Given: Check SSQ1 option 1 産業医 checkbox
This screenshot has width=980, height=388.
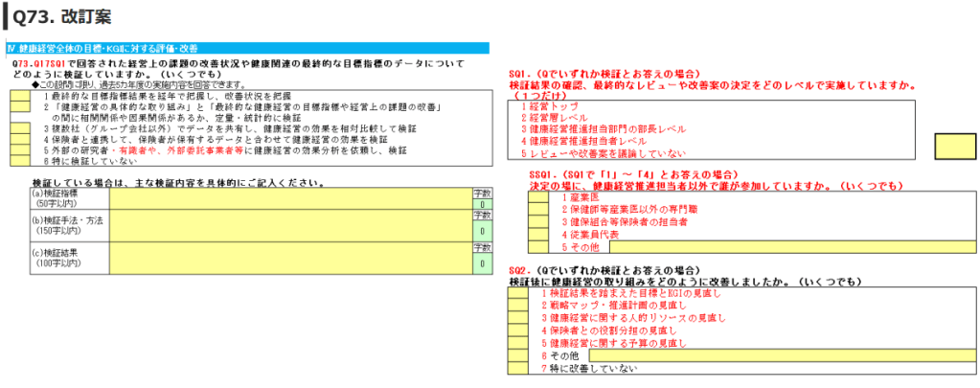Looking at the screenshot, I should click(538, 197).
